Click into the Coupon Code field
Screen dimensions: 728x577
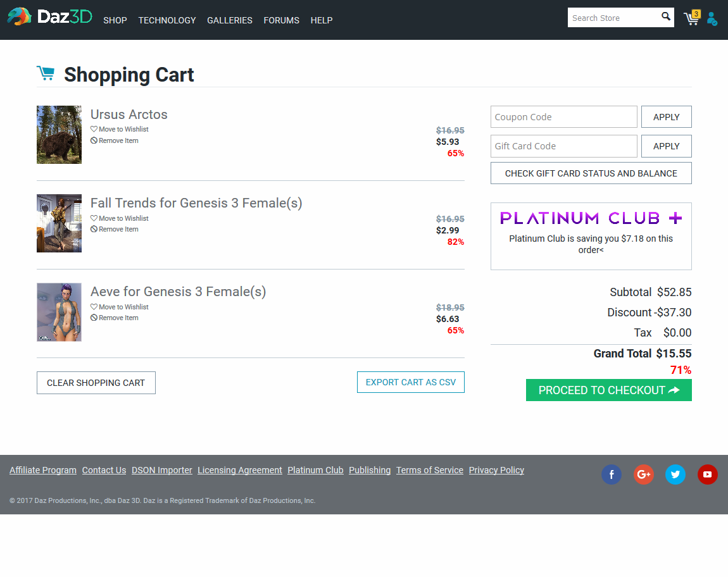(x=563, y=117)
